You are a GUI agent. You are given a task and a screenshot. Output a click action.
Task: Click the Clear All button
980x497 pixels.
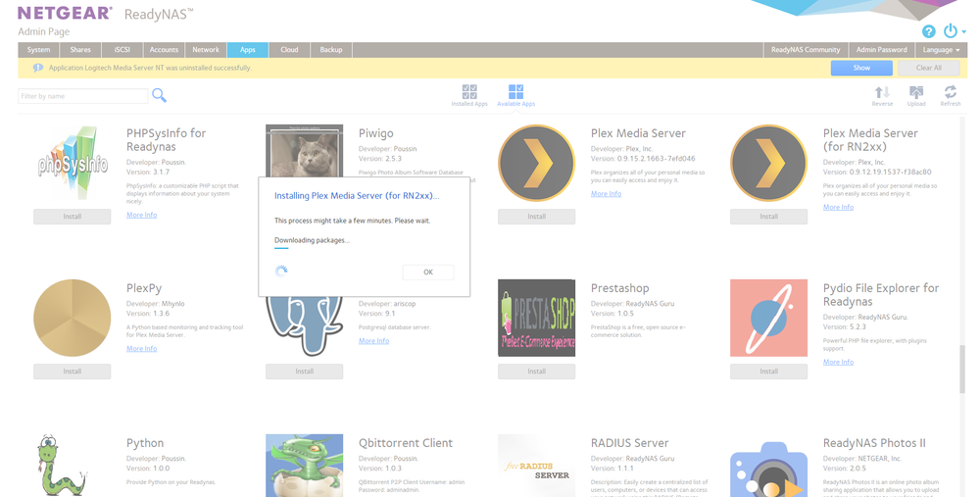point(929,68)
